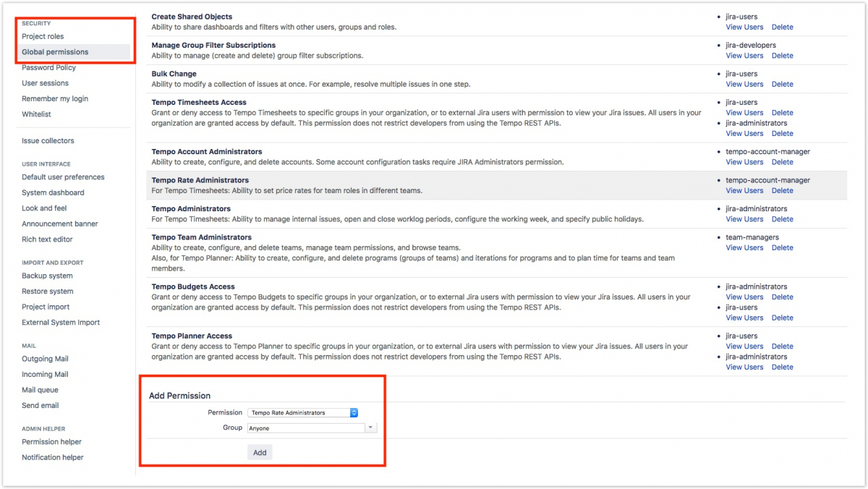868x489 pixels.
Task: Open Issue collectors page
Action: (48, 140)
